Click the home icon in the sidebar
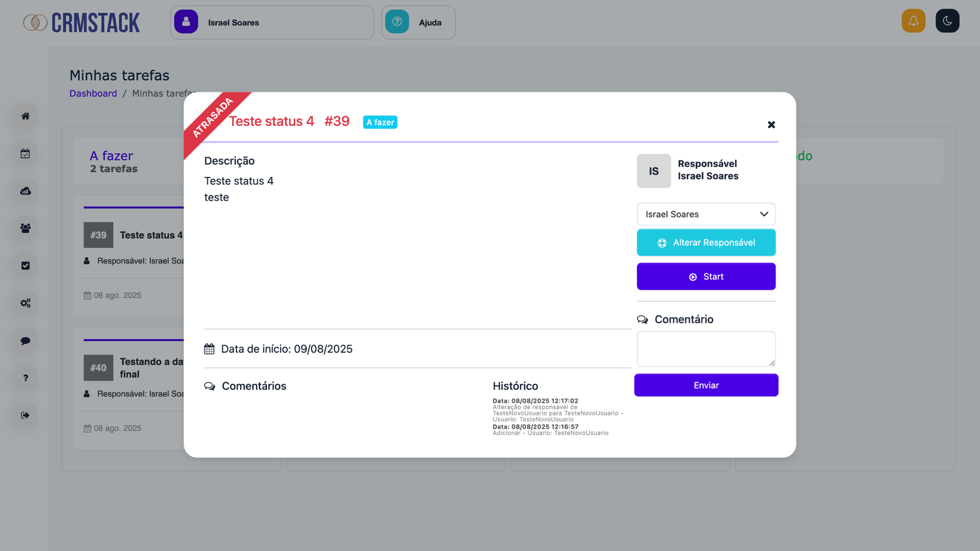The image size is (980, 551). point(25,116)
